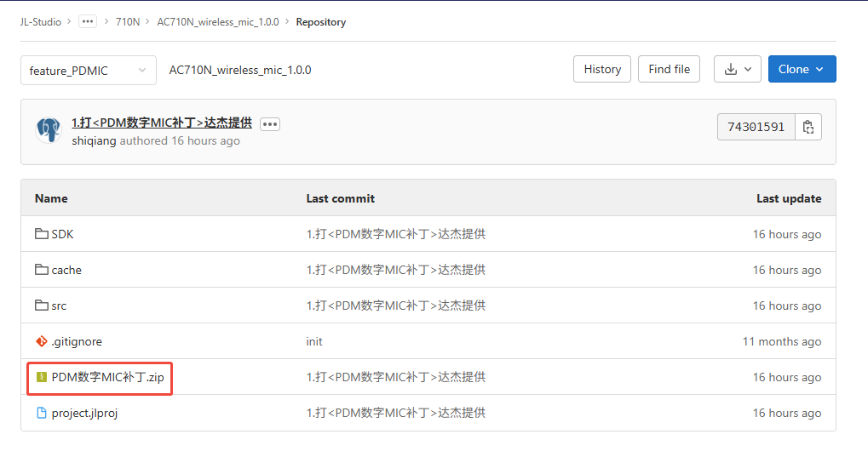Click commit SHA 74301591
The height and width of the screenshot is (457, 868).
(x=756, y=127)
